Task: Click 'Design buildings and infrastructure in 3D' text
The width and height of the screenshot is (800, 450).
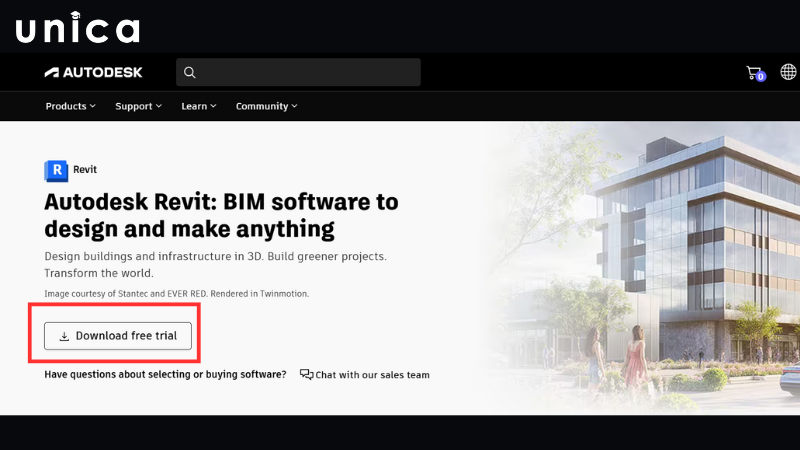Action: (x=215, y=264)
